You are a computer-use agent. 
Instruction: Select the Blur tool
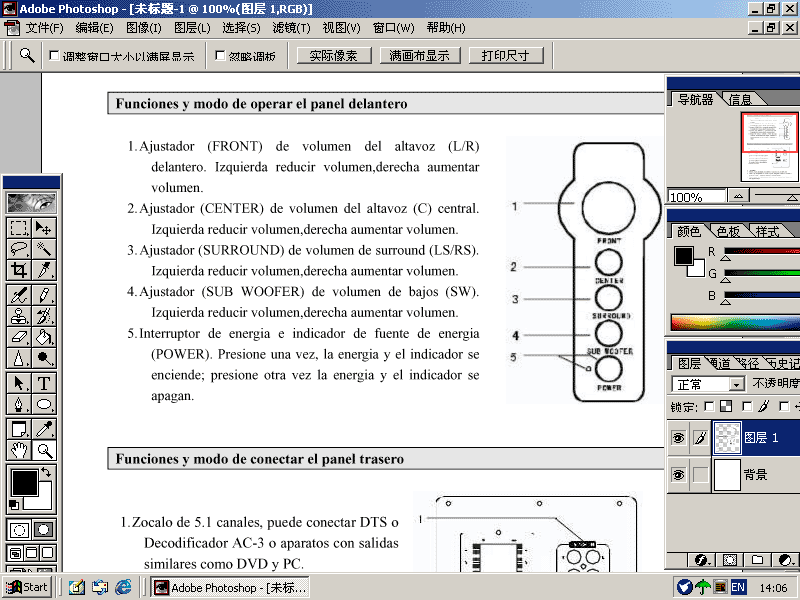(x=19, y=358)
